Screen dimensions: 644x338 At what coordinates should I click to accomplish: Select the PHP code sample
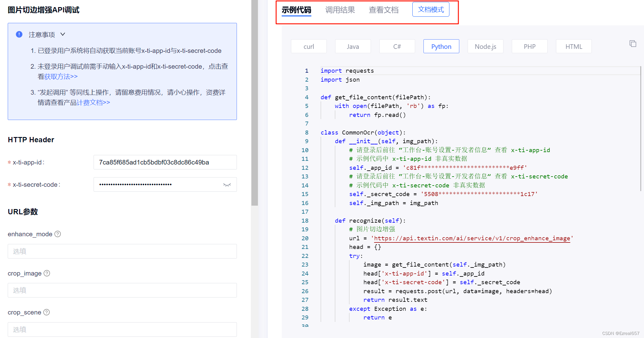(x=529, y=46)
